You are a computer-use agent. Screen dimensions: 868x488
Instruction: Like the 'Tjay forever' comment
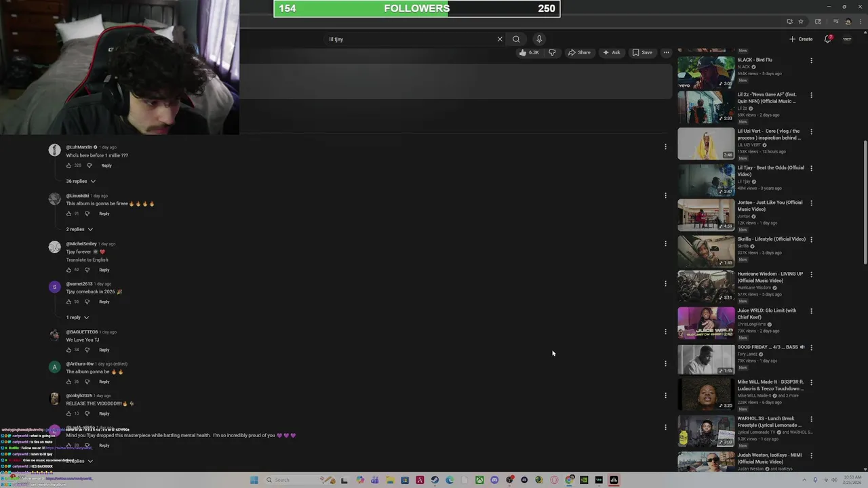tap(68, 270)
